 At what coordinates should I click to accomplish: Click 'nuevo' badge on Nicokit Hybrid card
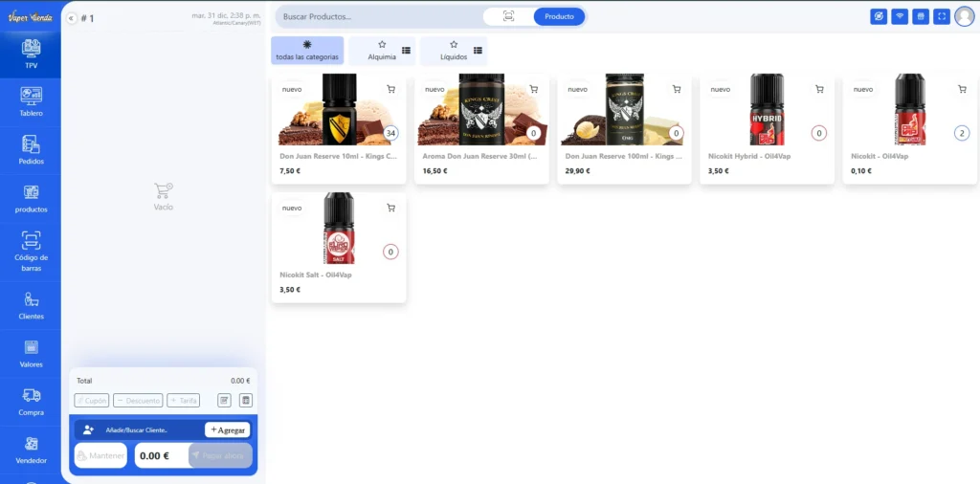(x=720, y=89)
